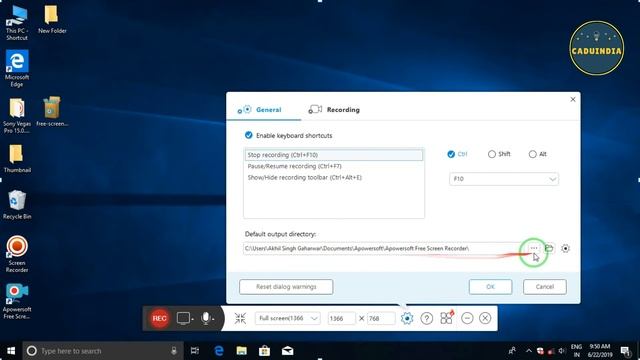This screenshot has height=360, width=640.
Task: Toggle the microphone audio input icon
Action: (x=206, y=318)
